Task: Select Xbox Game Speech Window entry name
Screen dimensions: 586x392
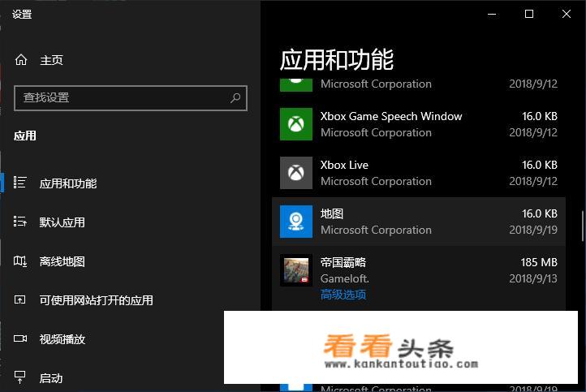Action: (x=391, y=117)
